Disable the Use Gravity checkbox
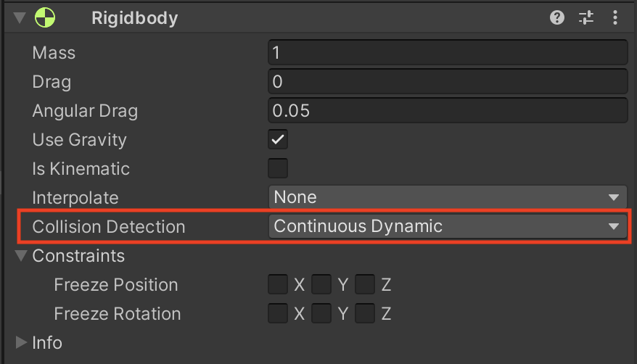This screenshot has width=637, height=364. tap(278, 139)
